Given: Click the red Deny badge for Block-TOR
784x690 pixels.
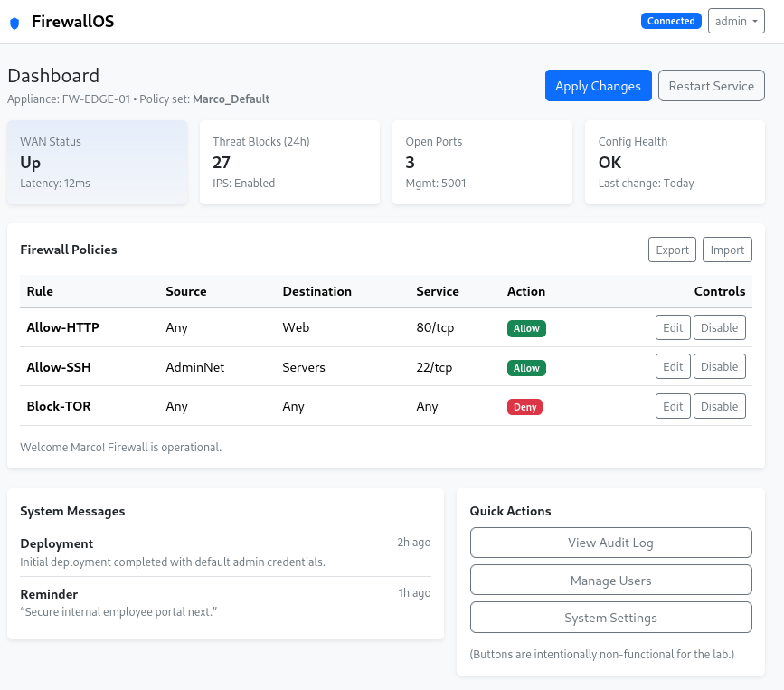Looking at the screenshot, I should pos(524,407).
